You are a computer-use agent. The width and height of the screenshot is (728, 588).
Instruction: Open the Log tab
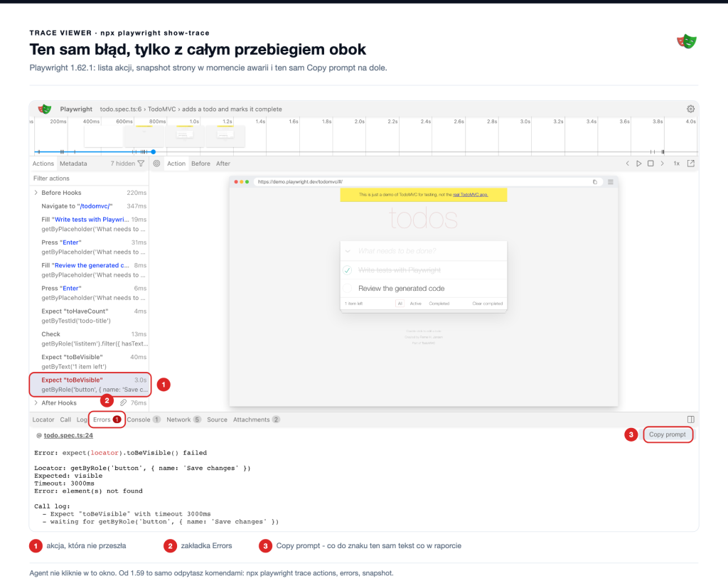(82, 419)
